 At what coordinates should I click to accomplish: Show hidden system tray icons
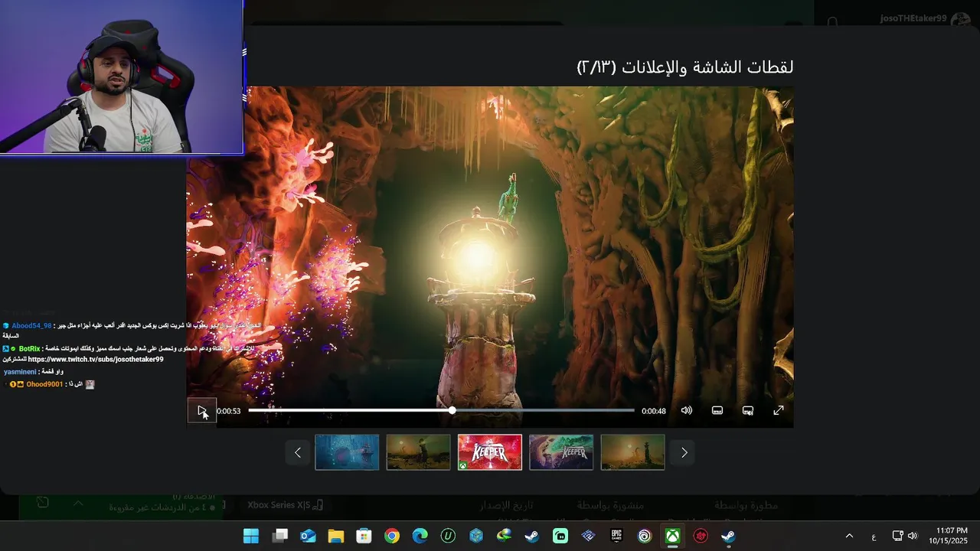coord(849,536)
